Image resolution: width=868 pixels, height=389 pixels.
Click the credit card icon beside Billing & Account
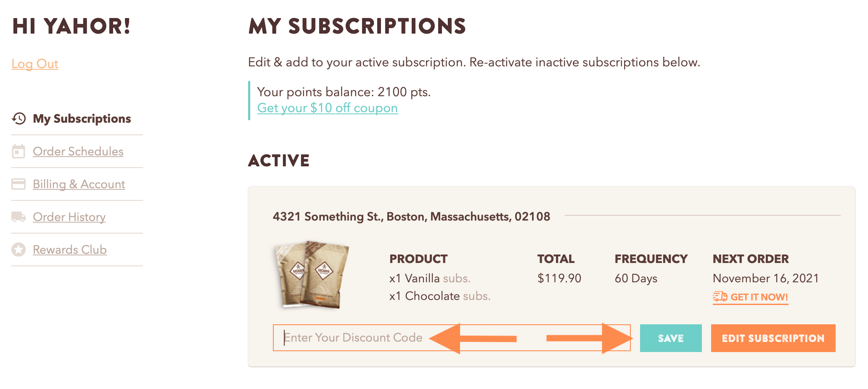(19, 184)
